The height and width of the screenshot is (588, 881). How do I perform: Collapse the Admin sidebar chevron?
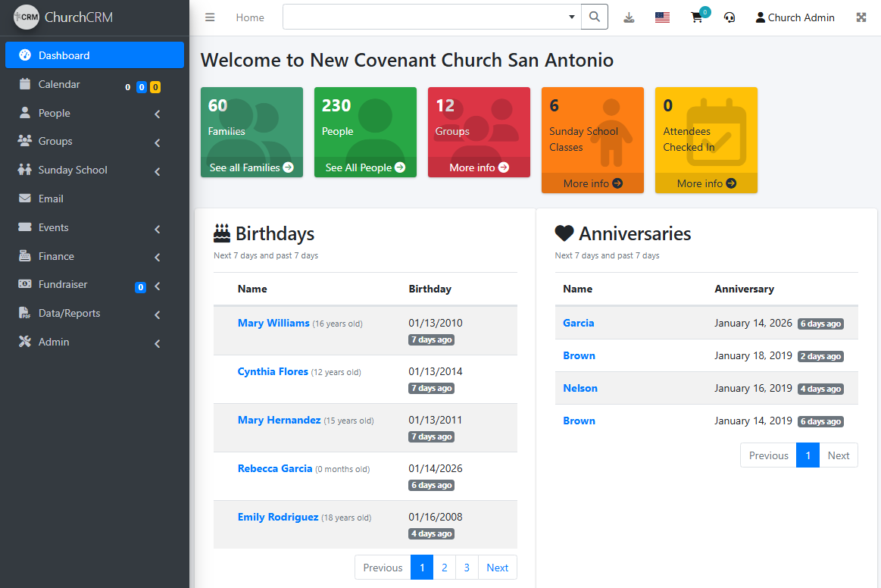pos(157,343)
